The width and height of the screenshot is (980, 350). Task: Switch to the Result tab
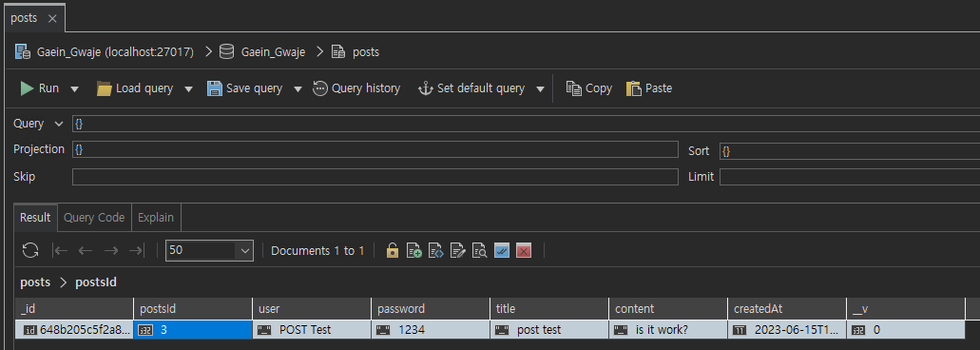(35, 218)
